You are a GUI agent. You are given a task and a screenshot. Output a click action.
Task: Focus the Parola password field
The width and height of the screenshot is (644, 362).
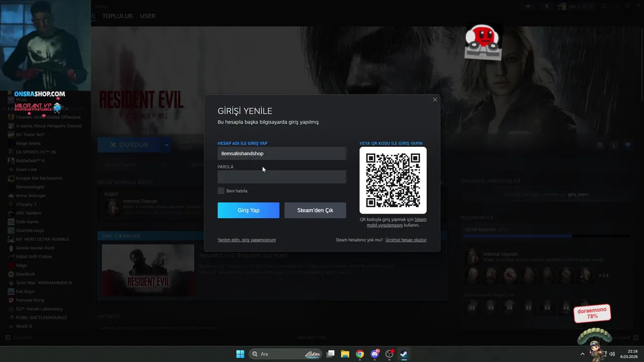tap(282, 176)
